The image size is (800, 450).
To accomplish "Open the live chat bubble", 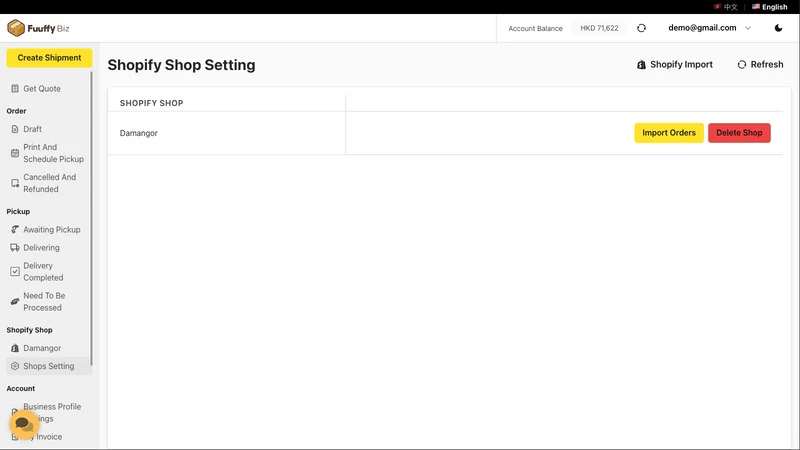I will [23, 423].
